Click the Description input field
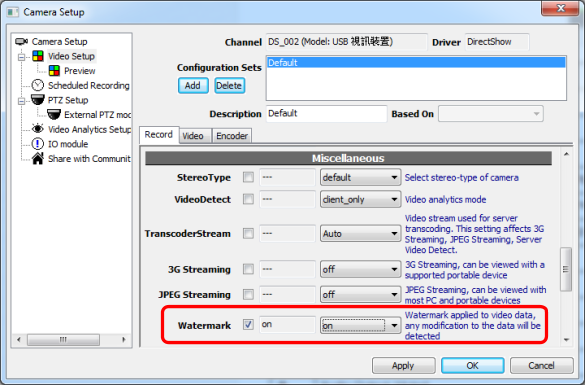The height and width of the screenshot is (385, 585). tap(326, 113)
